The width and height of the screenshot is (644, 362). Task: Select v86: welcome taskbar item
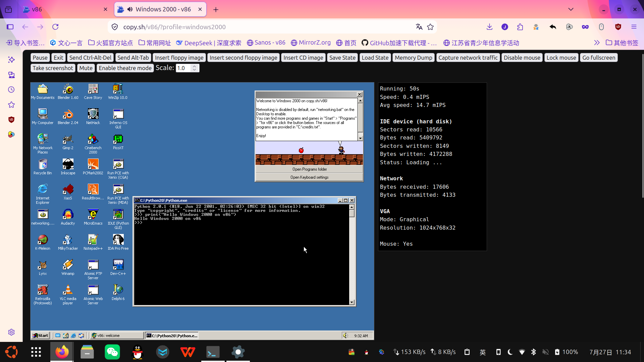(117, 336)
